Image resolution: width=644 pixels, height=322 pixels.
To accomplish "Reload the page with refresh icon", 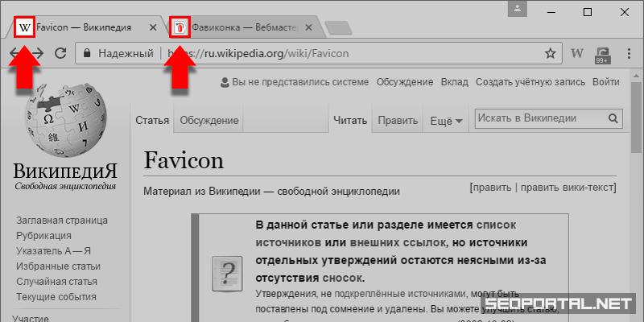I will 60,54.
